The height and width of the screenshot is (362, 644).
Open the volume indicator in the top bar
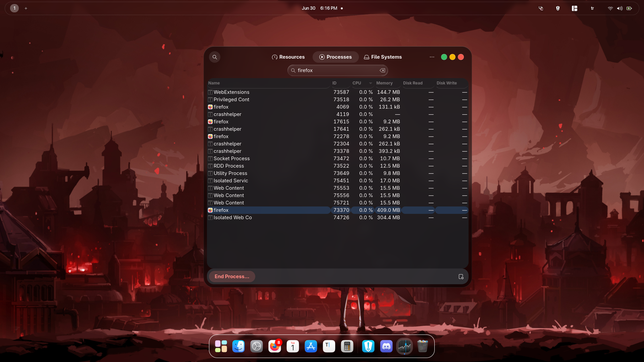click(x=620, y=8)
